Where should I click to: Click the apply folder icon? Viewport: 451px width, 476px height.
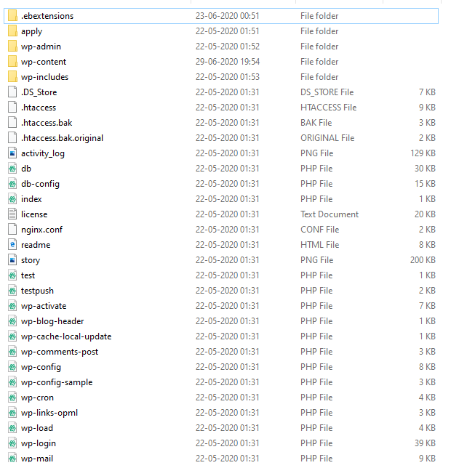coord(12,31)
